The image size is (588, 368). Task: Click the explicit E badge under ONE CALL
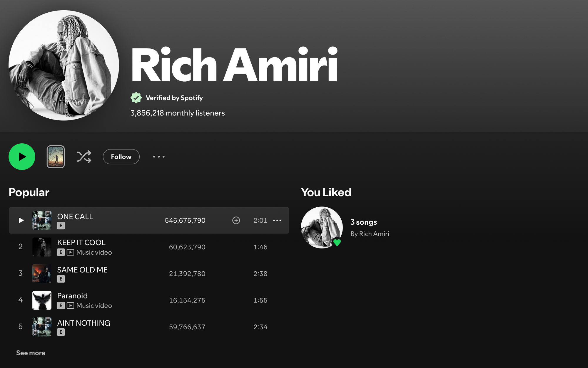tap(61, 226)
